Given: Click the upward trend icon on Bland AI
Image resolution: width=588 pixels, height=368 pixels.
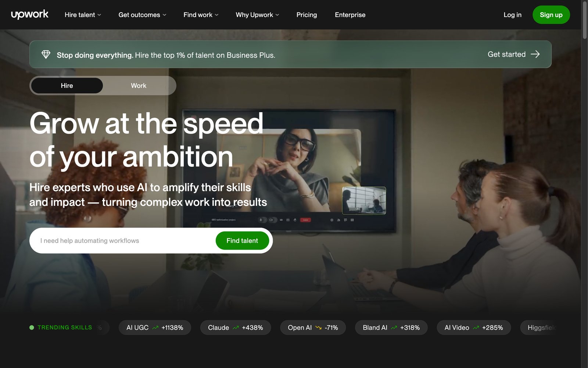Looking at the screenshot, I should tap(394, 328).
